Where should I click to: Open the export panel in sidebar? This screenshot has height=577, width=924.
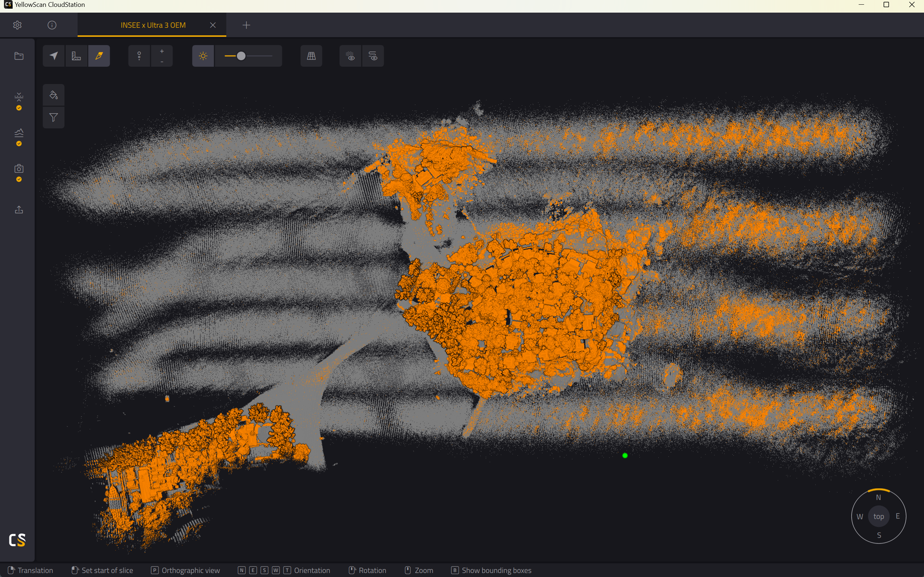[x=19, y=210]
